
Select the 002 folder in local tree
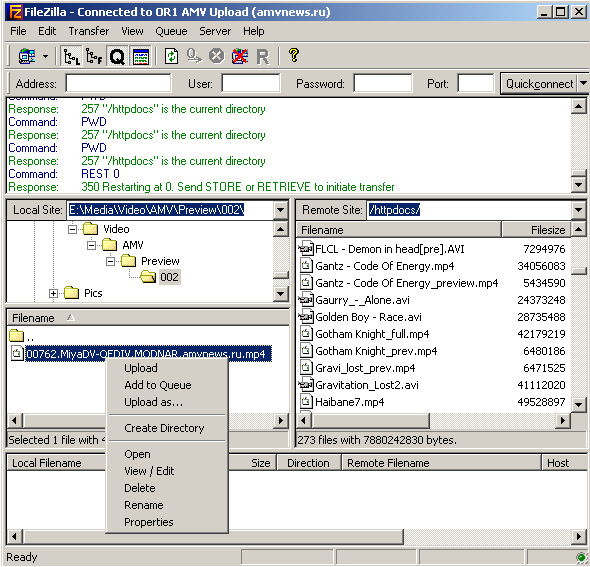169,277
